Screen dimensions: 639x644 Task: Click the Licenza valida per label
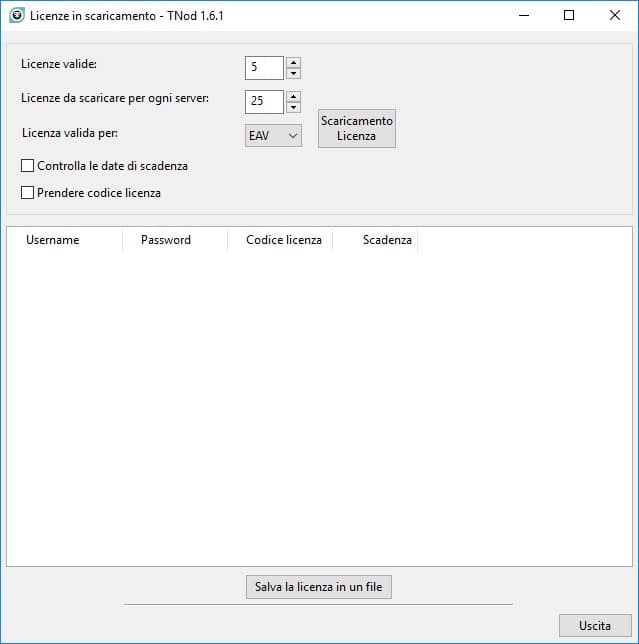(70, 133)
